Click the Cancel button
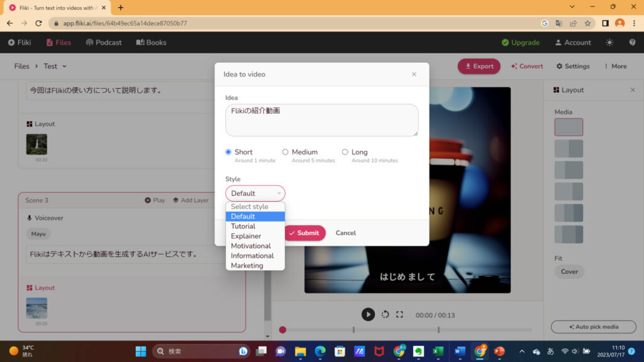The image size is (644, 362). 346,233
